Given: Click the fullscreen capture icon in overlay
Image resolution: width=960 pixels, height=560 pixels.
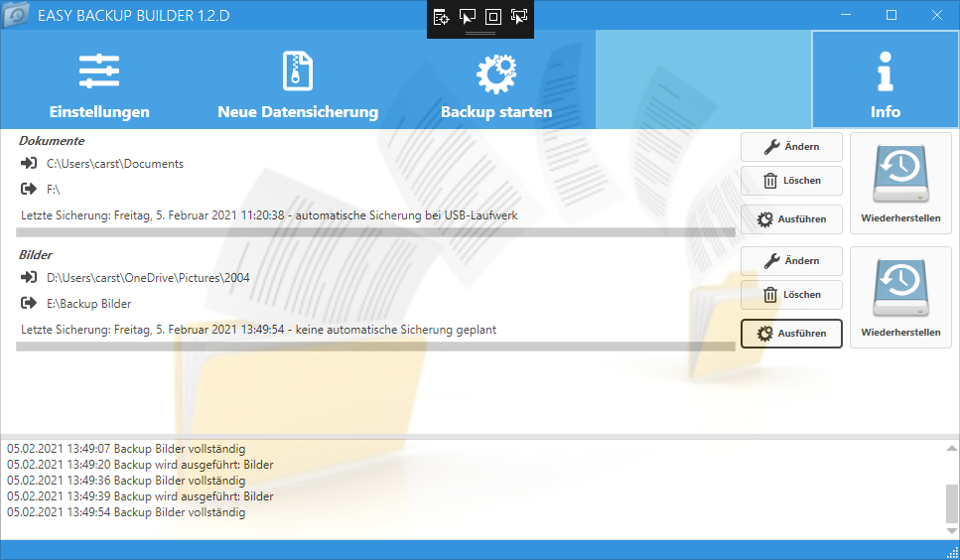Looking at the screenshot, I should point(493,17).
